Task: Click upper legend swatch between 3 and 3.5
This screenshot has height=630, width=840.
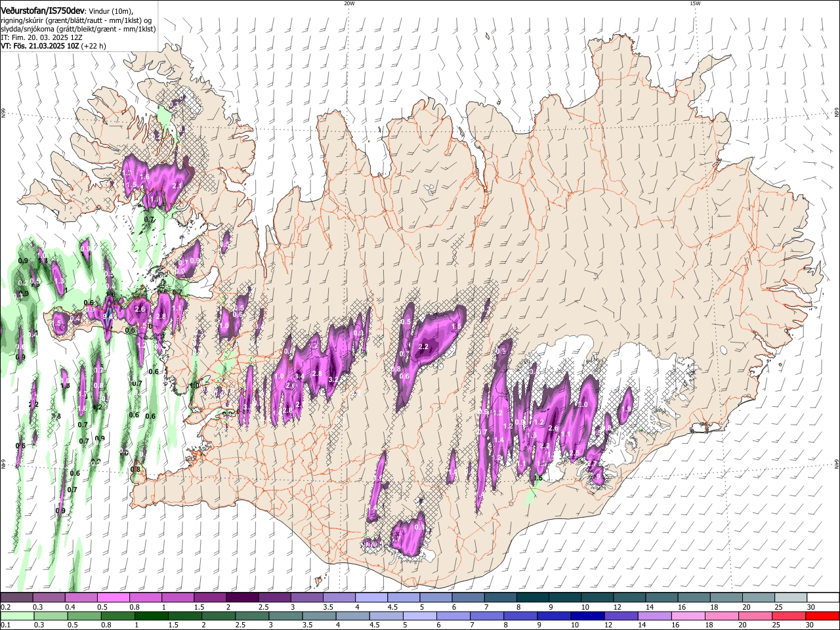Action: [x=307, y=598]
